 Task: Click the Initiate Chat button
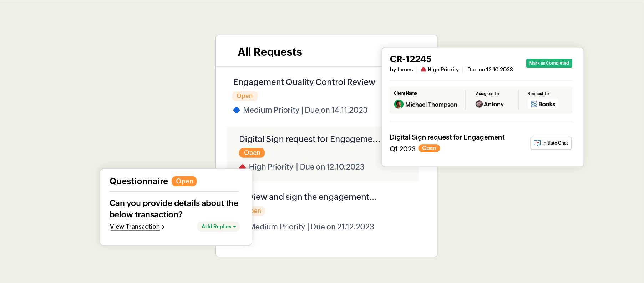click(551, 143)
